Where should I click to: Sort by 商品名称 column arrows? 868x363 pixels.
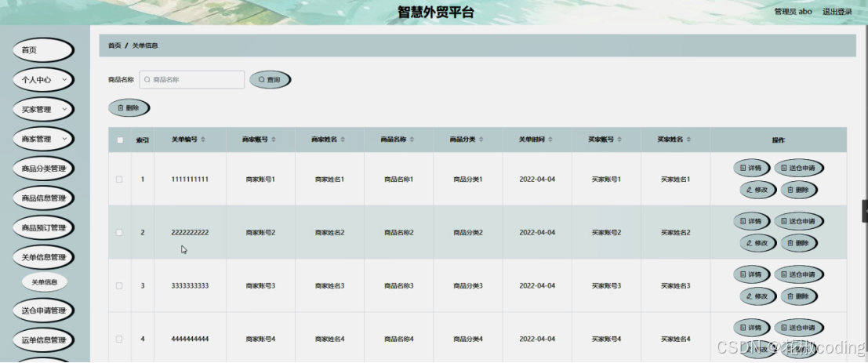pyautogui.click(x=412, y=140)
